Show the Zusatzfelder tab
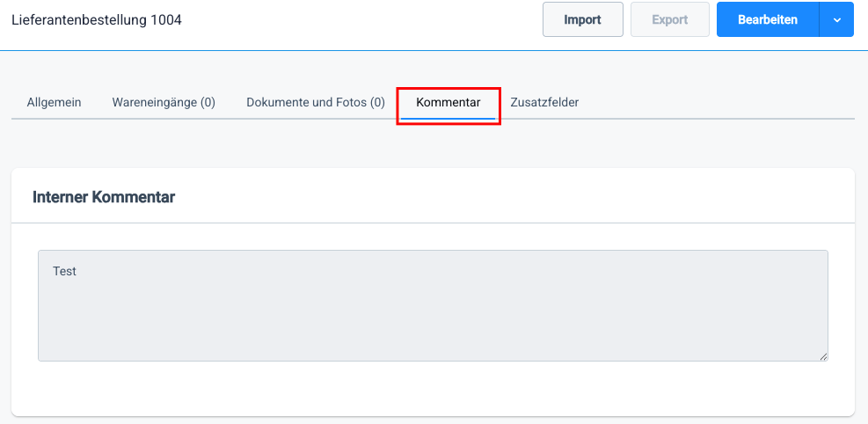Image resolution: width=868 pixels, height=424 pixels. 544,102
